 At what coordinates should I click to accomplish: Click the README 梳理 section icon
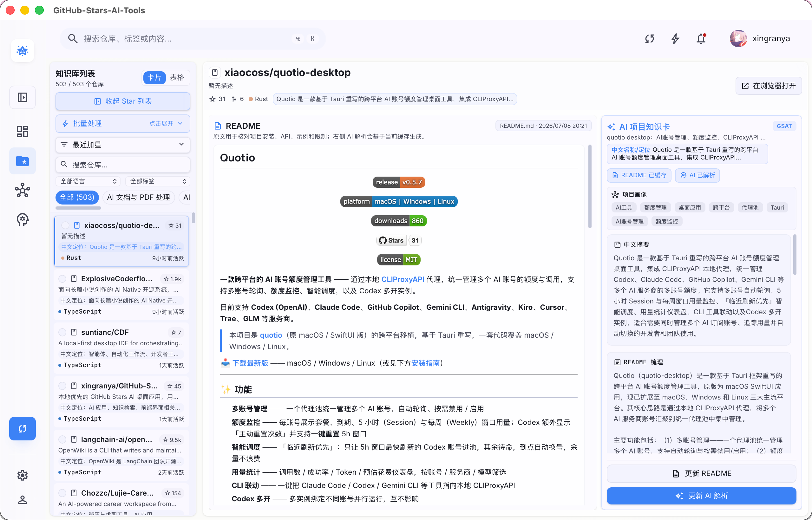pyautogui.click(x=618, y=362)
